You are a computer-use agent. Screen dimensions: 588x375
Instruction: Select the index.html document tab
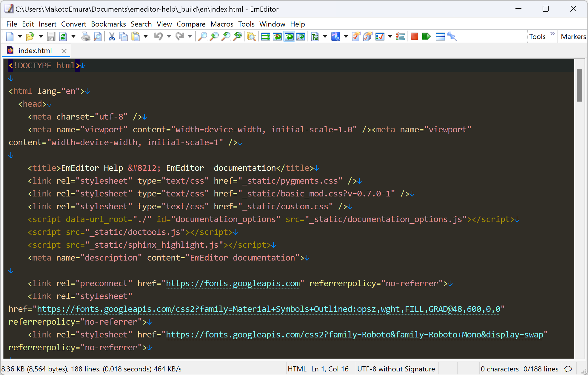[35, 51]
